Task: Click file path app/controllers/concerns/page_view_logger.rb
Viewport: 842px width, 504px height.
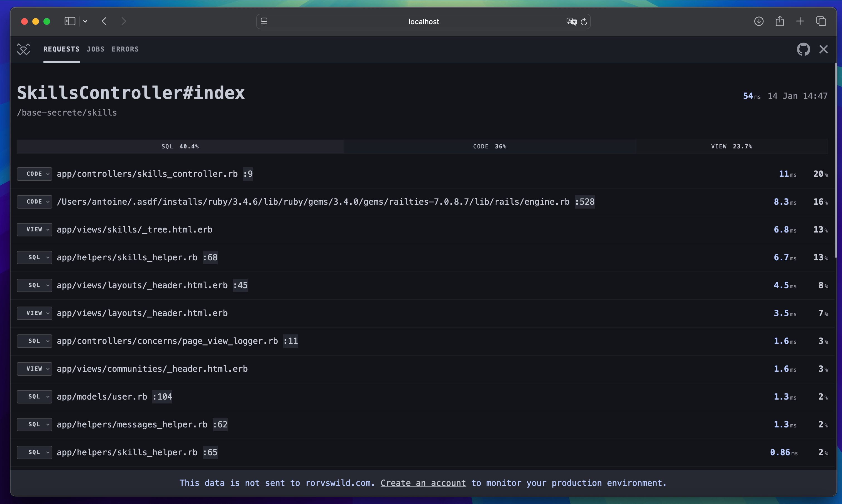Action: [167, 341]
